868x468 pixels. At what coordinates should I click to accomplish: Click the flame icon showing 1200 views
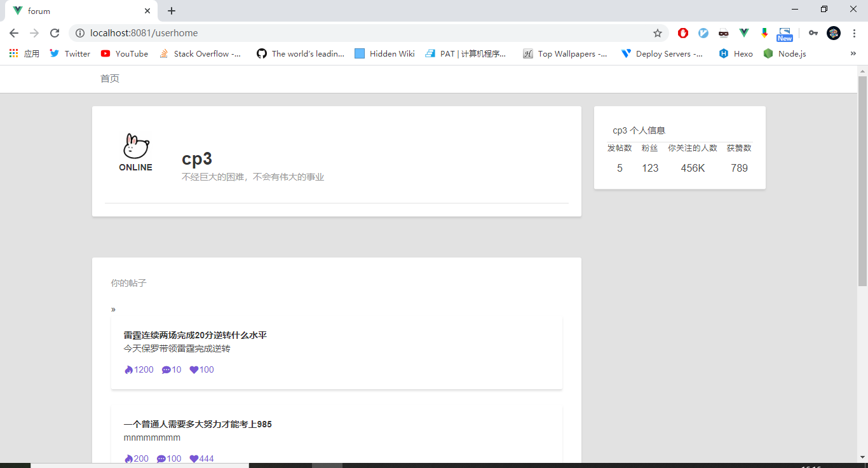pyautogui.click(x=129, y=370)
